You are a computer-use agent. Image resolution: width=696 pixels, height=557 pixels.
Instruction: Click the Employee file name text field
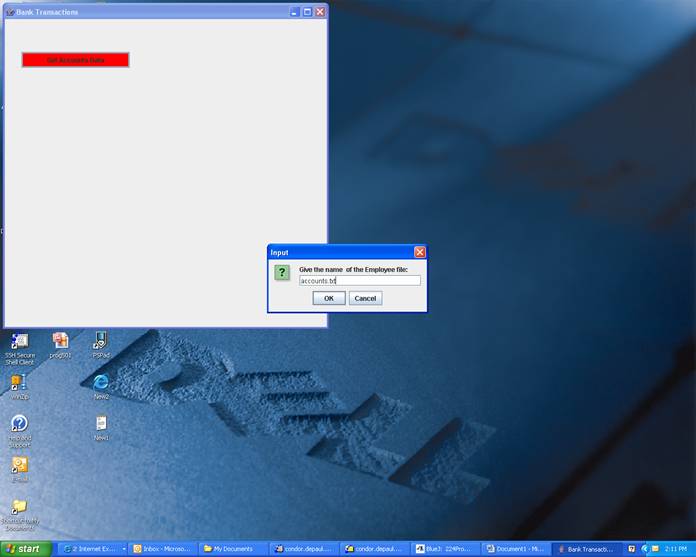click(x=359, y=281)
